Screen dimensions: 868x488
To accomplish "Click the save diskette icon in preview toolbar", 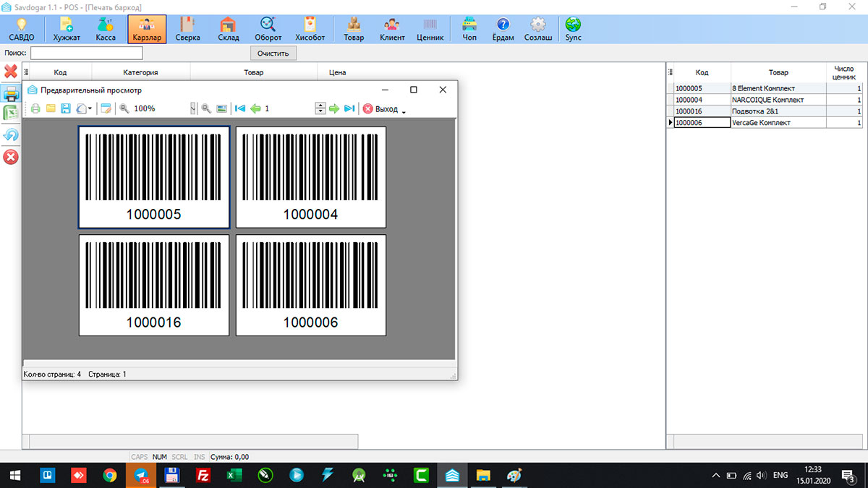I will (66, 108).
